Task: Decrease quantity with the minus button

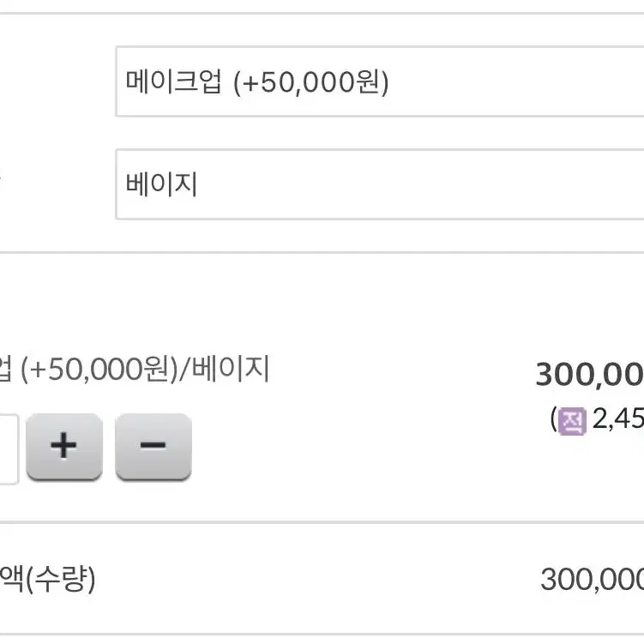Action: [x=153, y=447]
